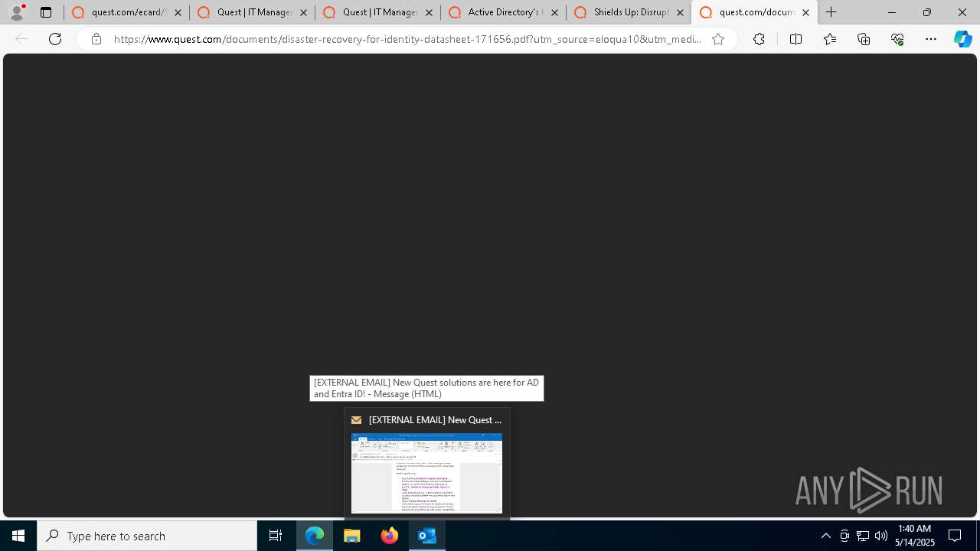Open a new browser tab

click(831, 12)
